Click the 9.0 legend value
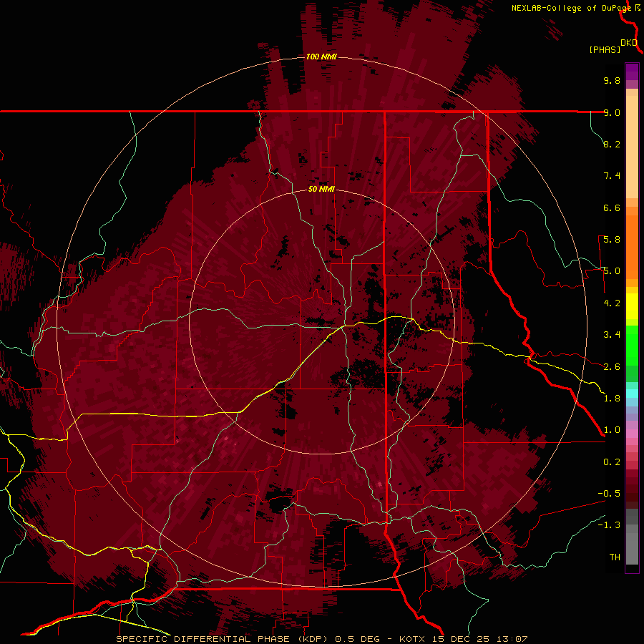 click(612, 112)
